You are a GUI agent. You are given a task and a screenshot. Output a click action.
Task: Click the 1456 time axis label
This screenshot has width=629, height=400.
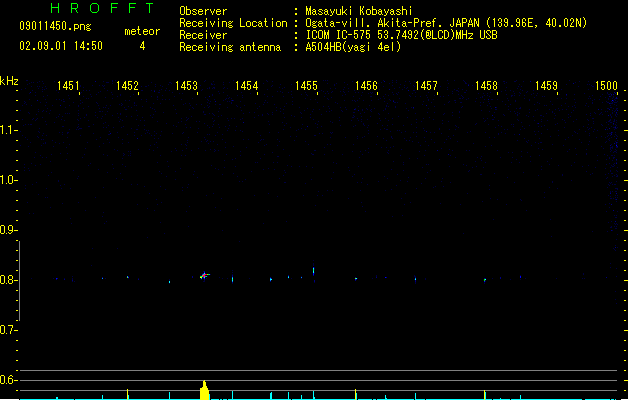pos(366,86)
